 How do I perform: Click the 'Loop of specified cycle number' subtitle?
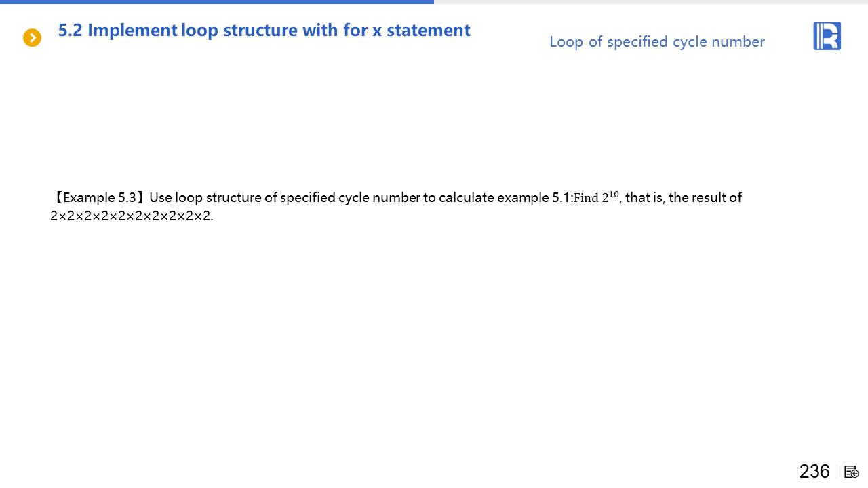pos(656,42)
